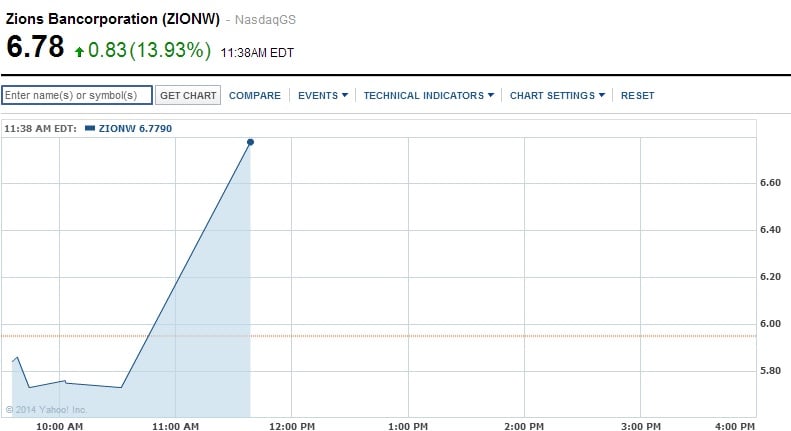Click the 12:00 PM time axis label
Screen dimensions: 791x431
(x=290, y=425)
